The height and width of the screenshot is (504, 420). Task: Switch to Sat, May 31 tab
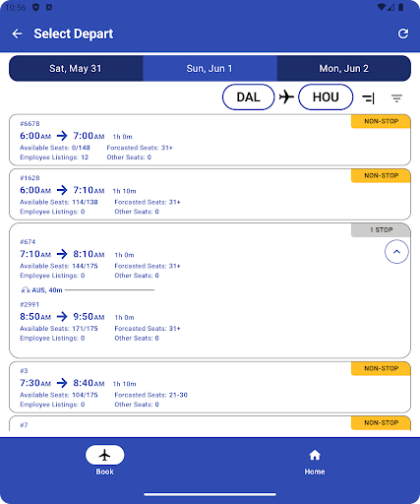(76, 68)
